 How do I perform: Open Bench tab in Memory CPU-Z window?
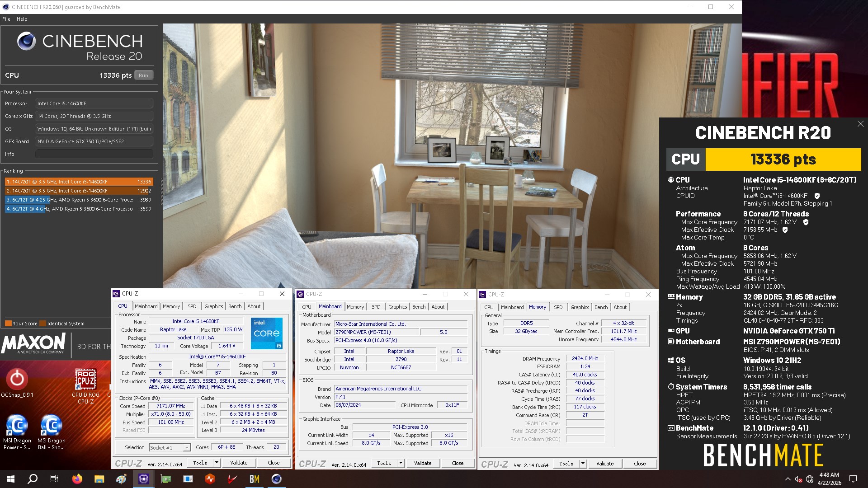(601, 307)
